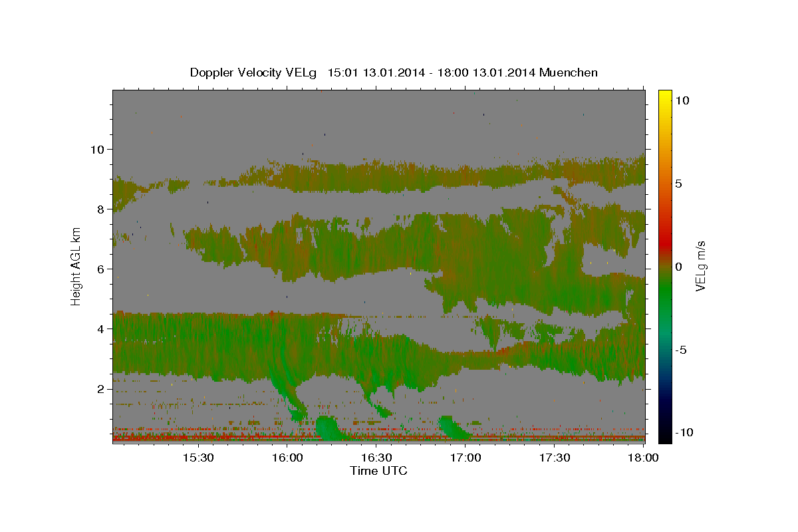Image resolution: width=798 pixels, height=532 pixels.
Task: Click the plot title 'Doppler Velocity VELg'
Action: pyautogui.click(x=253, y=72)
